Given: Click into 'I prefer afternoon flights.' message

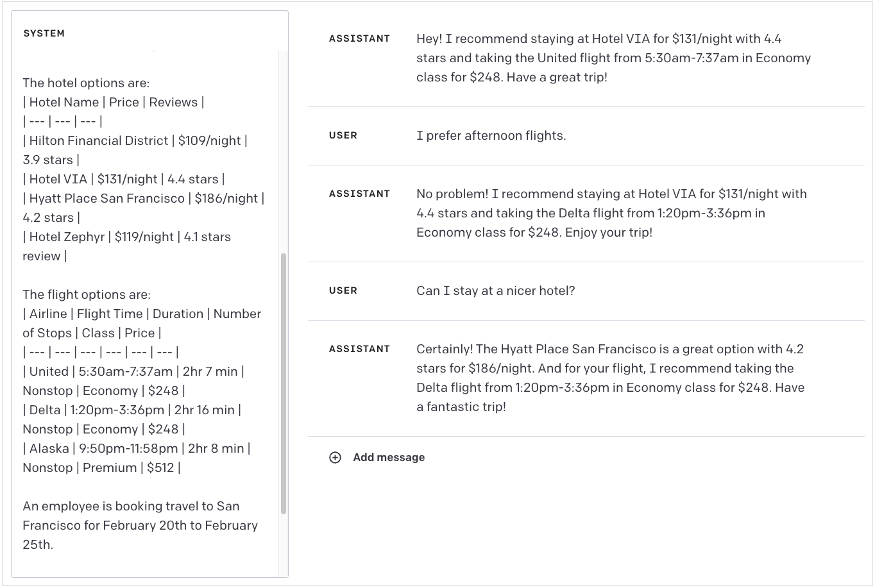Looking at the screenshot, I should pyautogui.click(x=491, y=135).
